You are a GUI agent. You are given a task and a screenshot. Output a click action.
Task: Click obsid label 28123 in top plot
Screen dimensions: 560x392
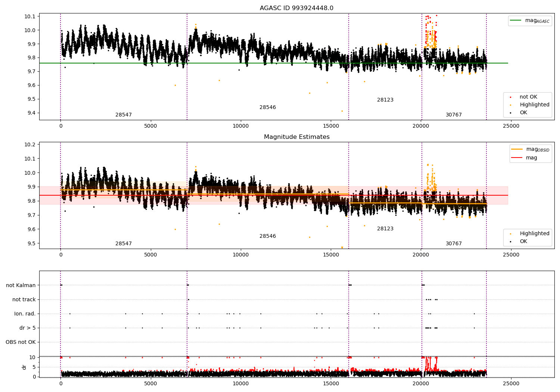[385, 100]
